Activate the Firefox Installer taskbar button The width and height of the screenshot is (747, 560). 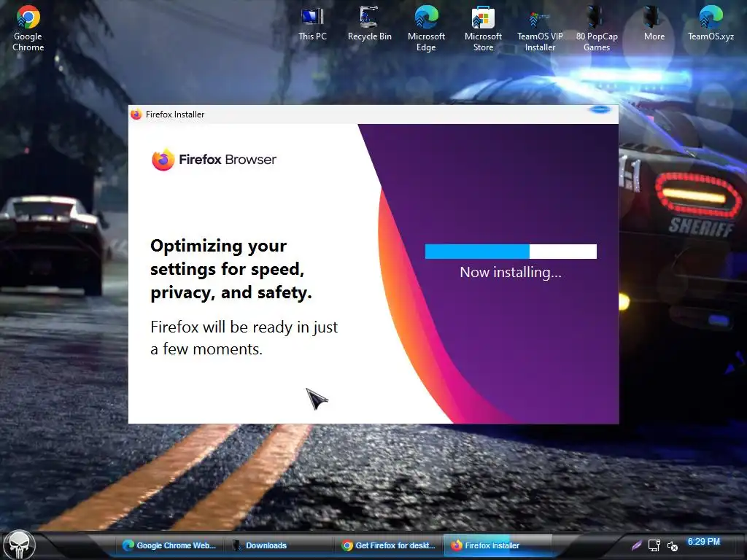498,545
